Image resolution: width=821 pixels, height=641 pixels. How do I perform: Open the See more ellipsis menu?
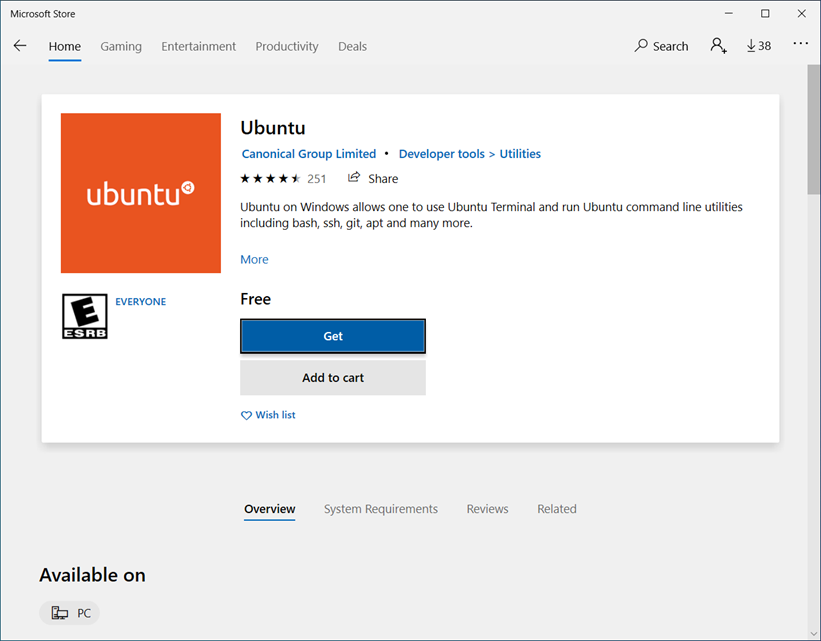801,44
